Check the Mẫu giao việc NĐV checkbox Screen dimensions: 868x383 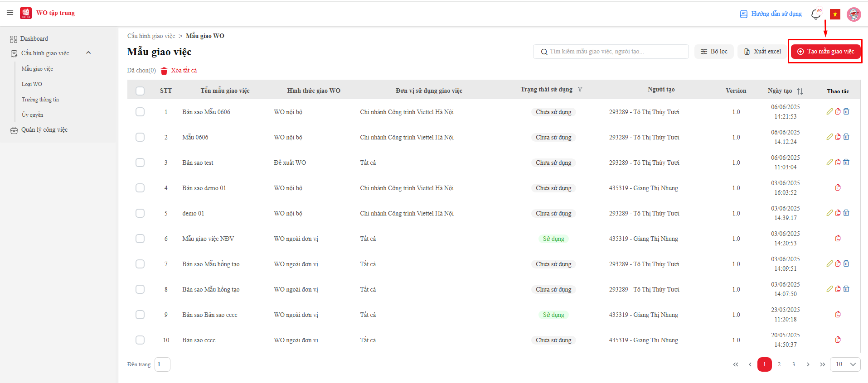[140, 239]
